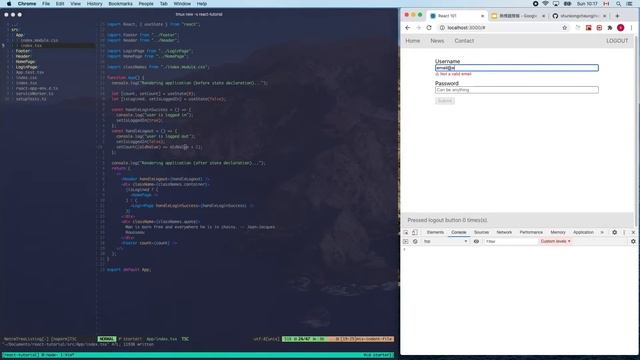Open the News nav link
Viewport: 640px width, 360px height.
pos(437,41)
